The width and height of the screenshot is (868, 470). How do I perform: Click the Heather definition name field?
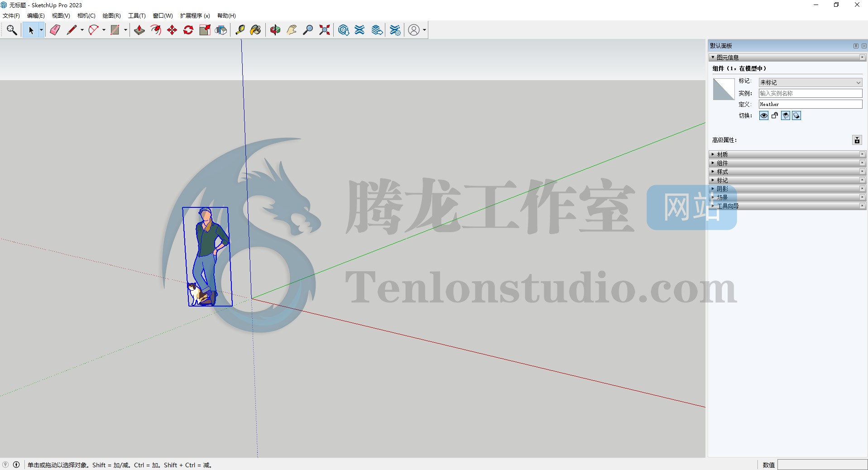pos(810,104)
